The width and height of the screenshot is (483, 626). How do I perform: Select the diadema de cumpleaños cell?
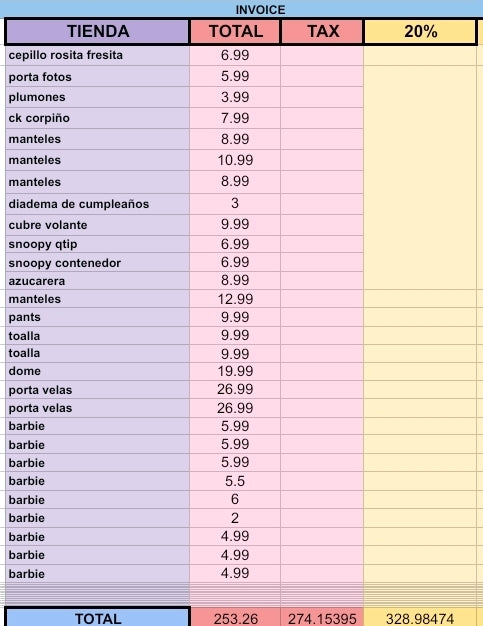click(97, 204)
